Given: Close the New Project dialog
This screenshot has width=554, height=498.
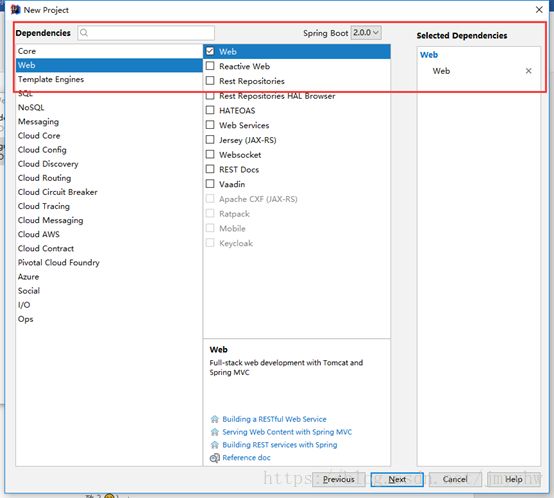Looking at the screenshot, I should click(x=539, y=10).
